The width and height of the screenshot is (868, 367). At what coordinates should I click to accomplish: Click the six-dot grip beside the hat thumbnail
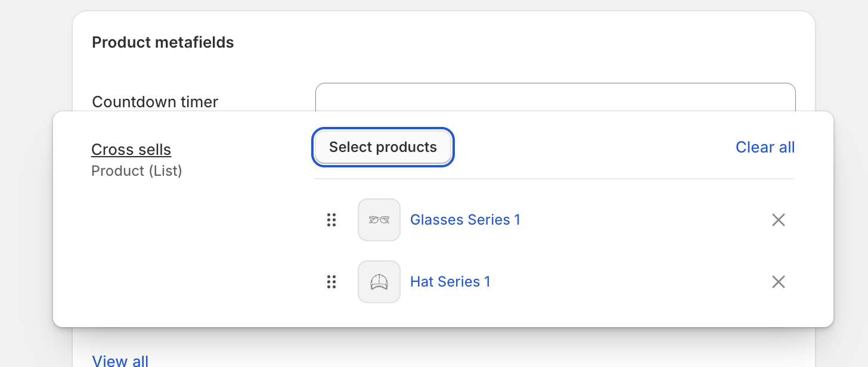[x=331, y=282]
